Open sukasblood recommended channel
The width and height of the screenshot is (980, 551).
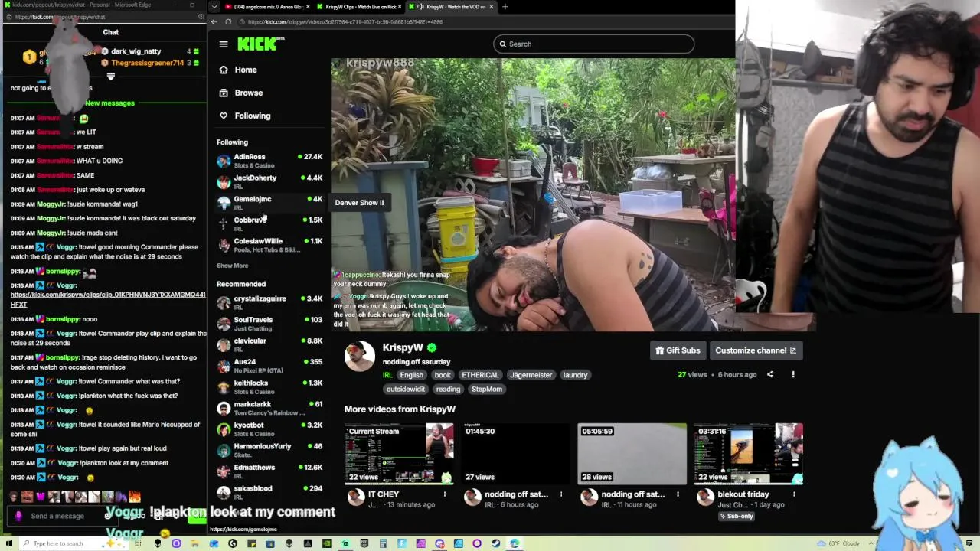coord(270,492)
